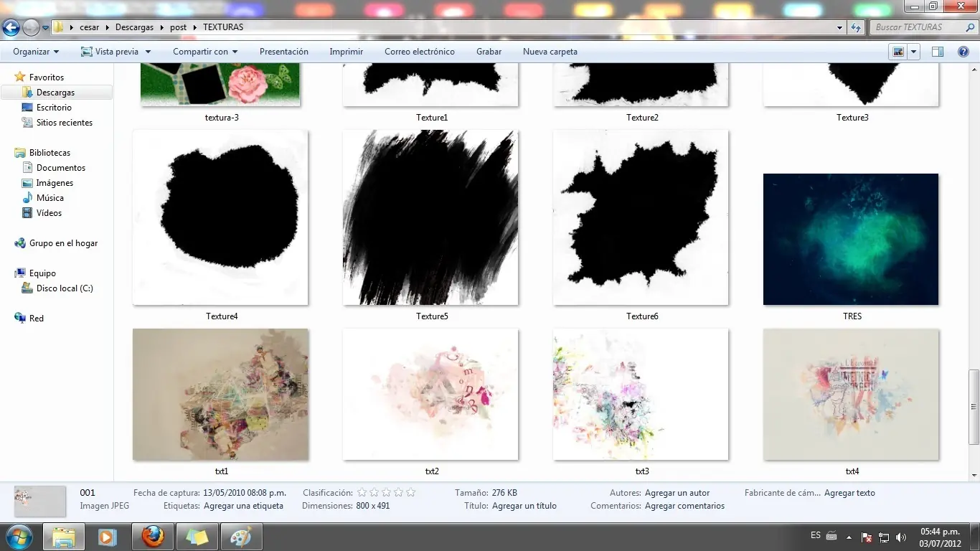Click Presentación in the toolbar
Viewport: 980px width, 551px height.
click(x=283, y=52)
